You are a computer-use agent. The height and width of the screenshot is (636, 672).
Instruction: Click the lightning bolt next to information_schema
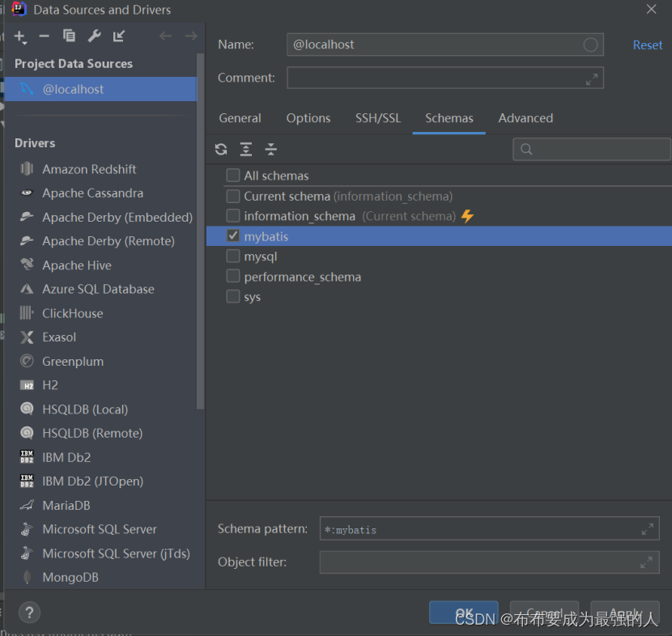[468, 216]
